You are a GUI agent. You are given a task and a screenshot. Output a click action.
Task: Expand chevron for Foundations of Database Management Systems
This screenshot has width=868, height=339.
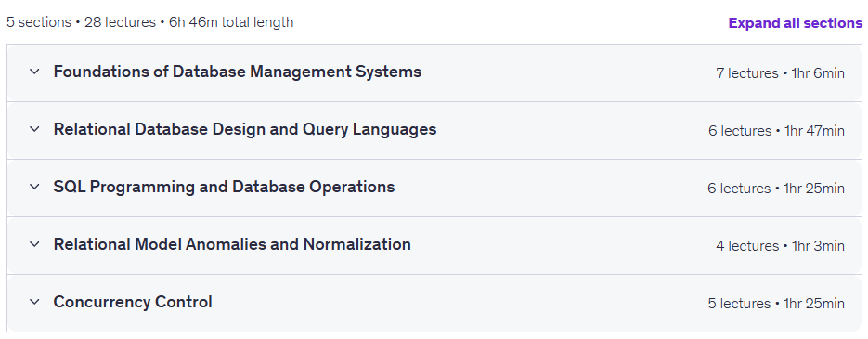click(x=34, y=72)
